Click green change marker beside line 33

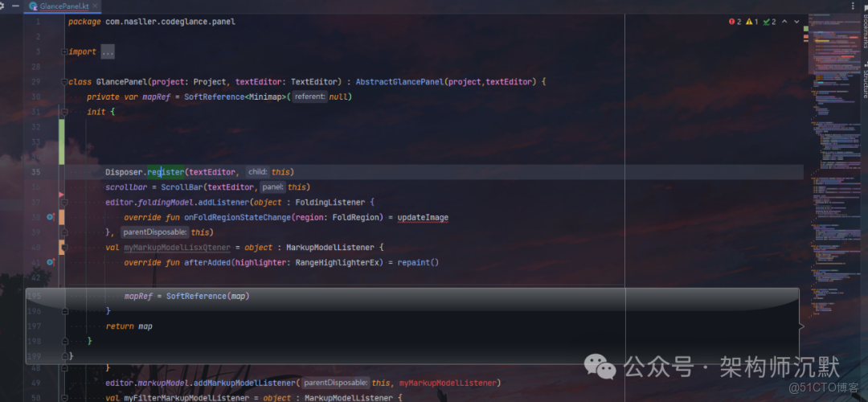61,142
